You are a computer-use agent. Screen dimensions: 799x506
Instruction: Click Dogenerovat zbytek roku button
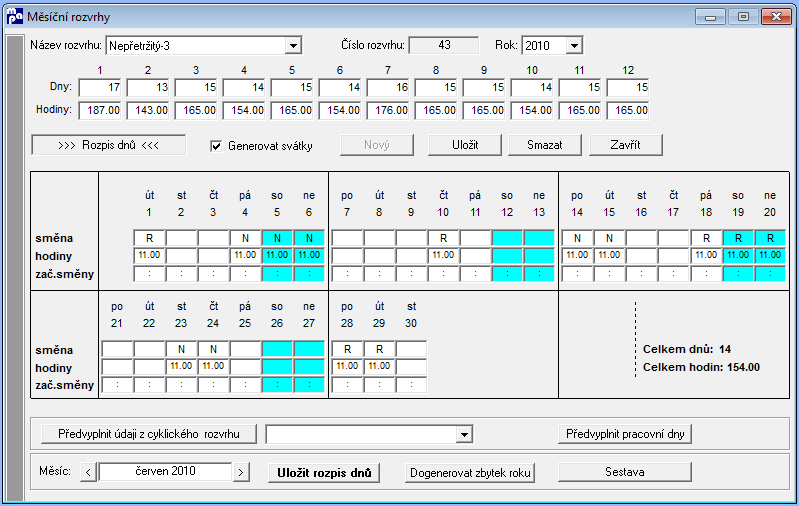(x=470, y=473)
